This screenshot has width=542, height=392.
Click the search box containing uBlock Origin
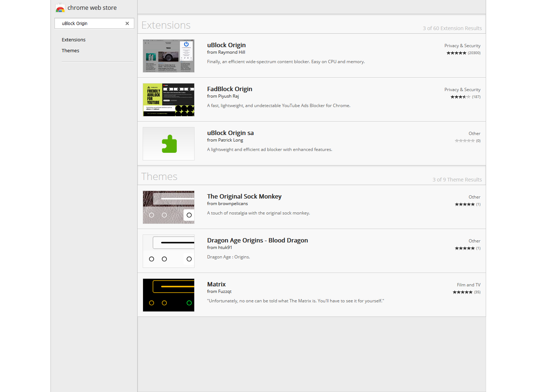click(x=94, y=23)
